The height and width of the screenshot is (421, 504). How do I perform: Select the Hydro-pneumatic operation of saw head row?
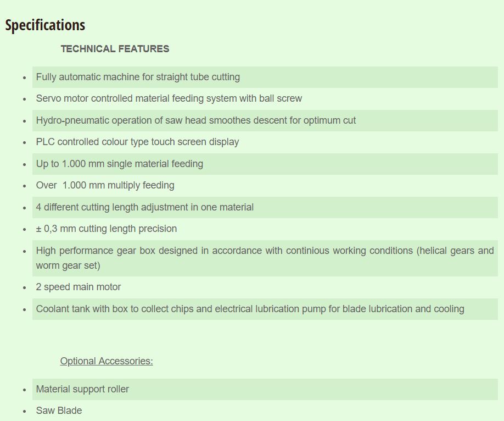coord(265,120)
